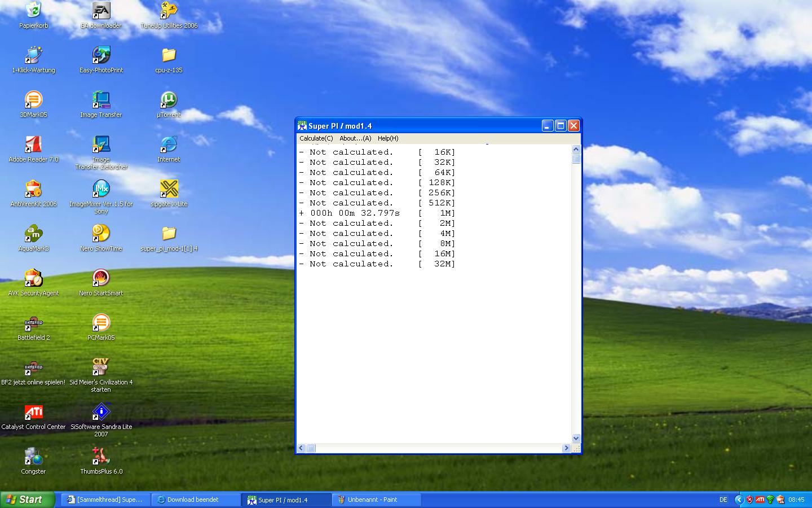This screenshot has height=508, width=812.
Task: Expand hidden tray icons arrow
Action: coord(739,500)
